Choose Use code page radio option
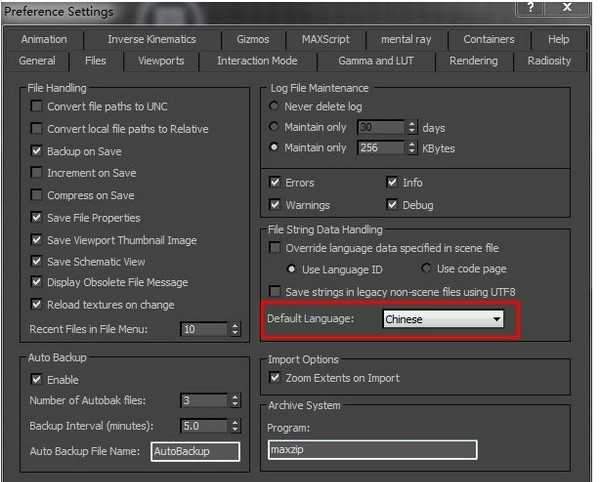600x482 pixels. 427,269
